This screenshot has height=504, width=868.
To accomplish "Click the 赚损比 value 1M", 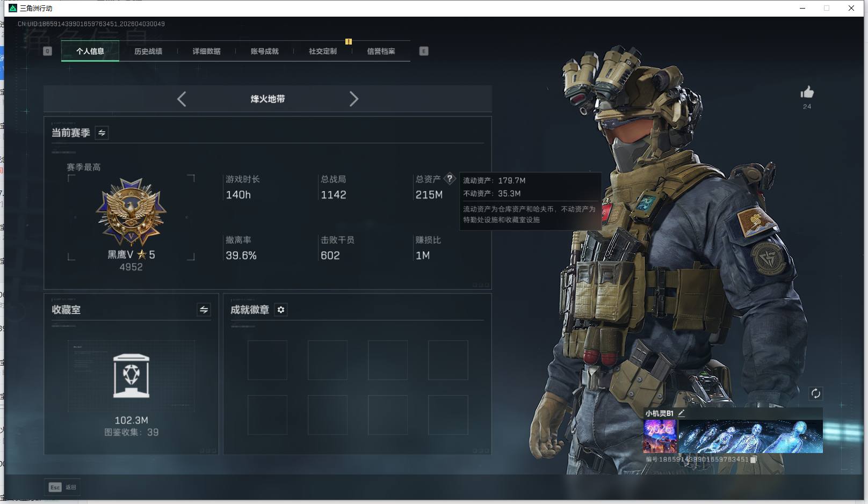I will 423,255.
